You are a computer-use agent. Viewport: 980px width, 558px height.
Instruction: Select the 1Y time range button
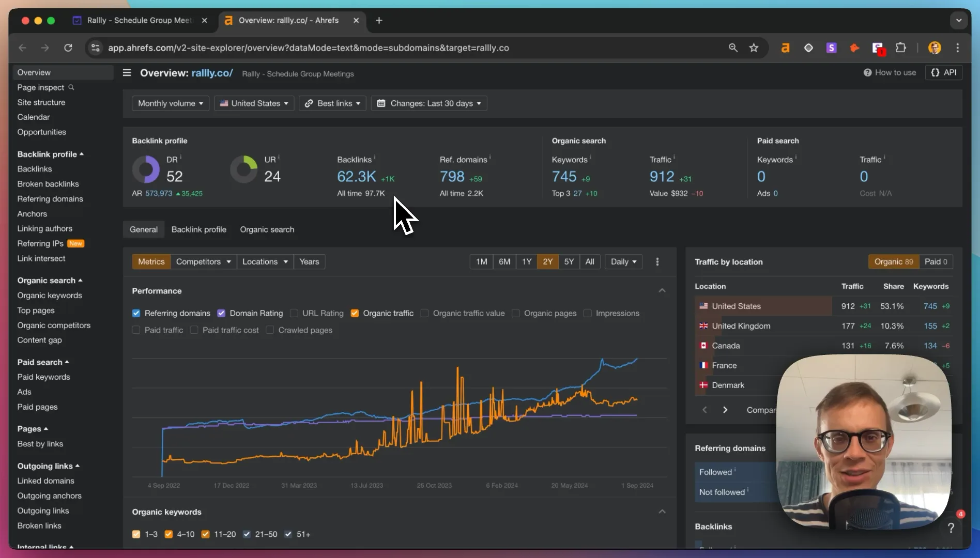[x=526, y=262]
